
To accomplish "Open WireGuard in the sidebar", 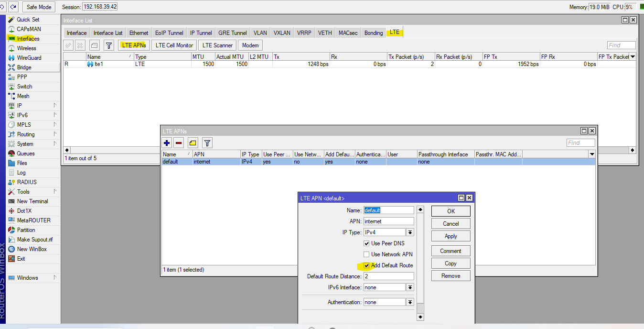I will click(x=29, y=58).
